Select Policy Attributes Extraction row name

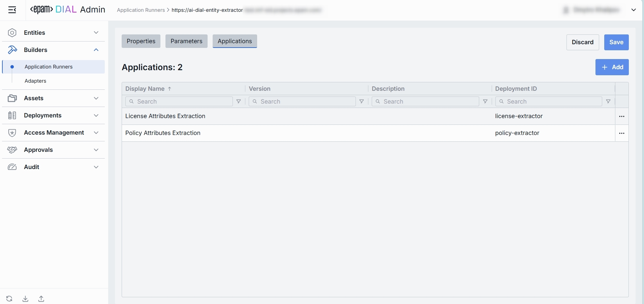coord(163,133)
